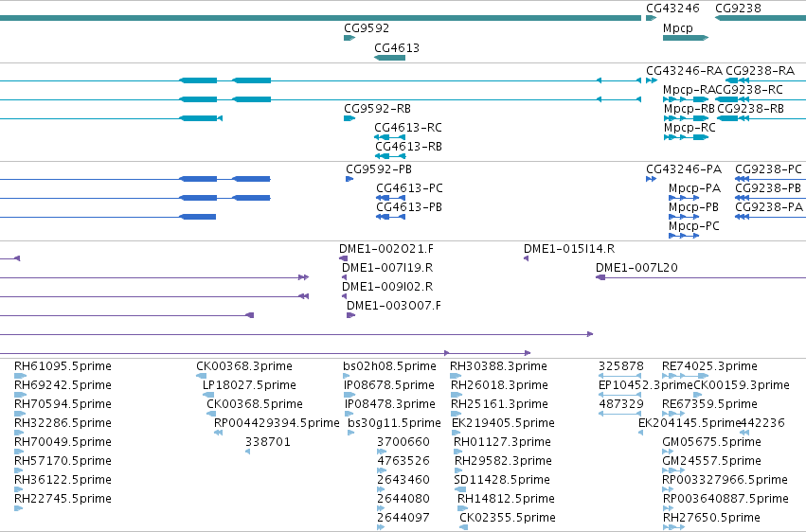
Task: Click the CG43246-RA transcript label
Action: (x=684, y=70)
